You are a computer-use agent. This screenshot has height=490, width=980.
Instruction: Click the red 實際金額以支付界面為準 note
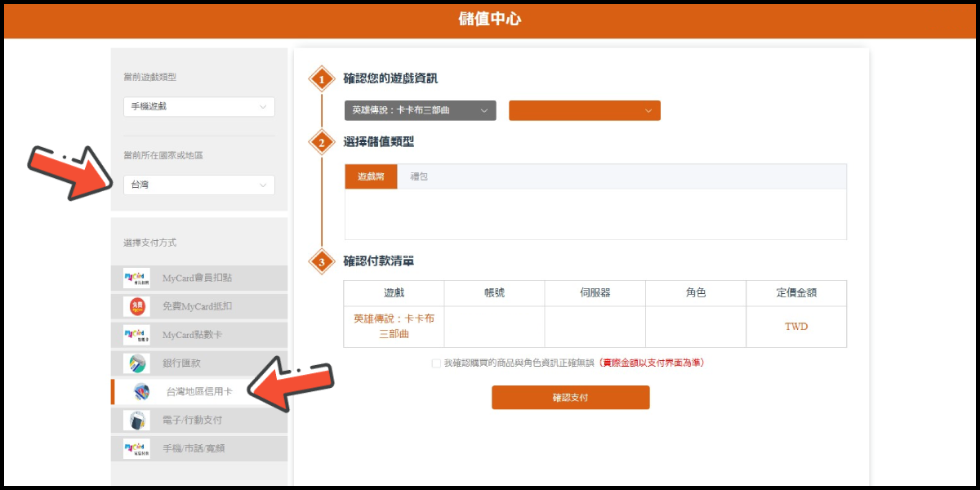(651, 363)
